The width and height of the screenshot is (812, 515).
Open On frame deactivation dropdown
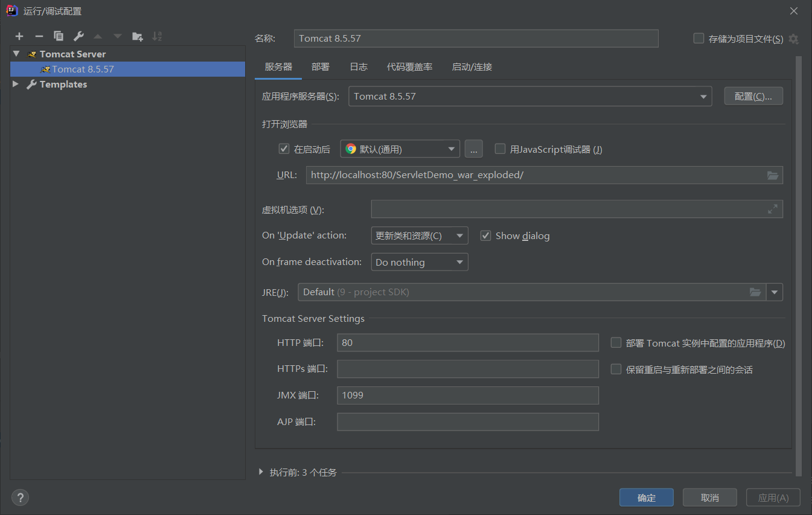click(420, 262)
